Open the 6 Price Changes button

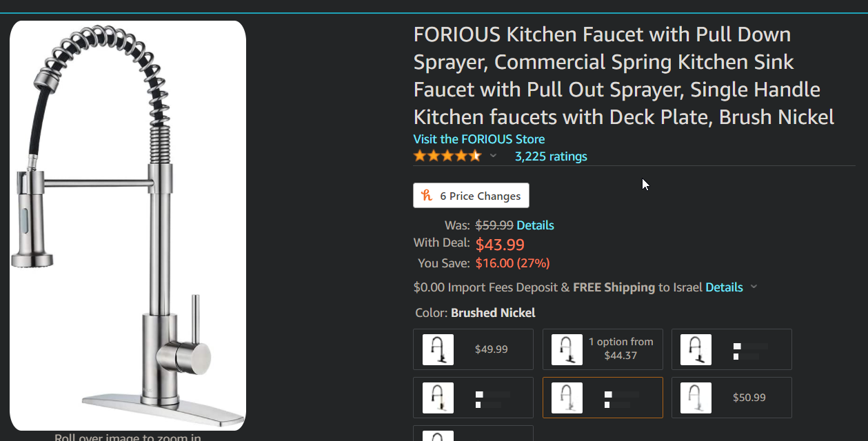pos(471,196)
